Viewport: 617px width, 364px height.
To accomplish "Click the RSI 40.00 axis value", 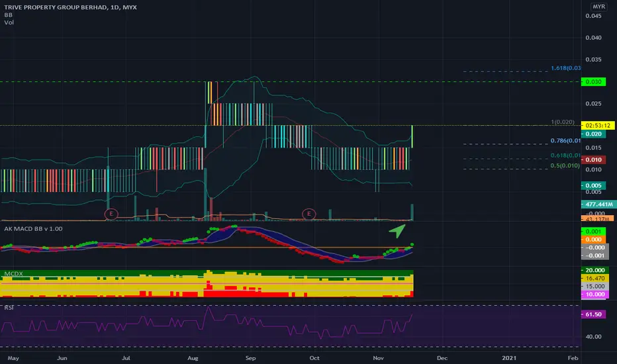I will [594, 336].
